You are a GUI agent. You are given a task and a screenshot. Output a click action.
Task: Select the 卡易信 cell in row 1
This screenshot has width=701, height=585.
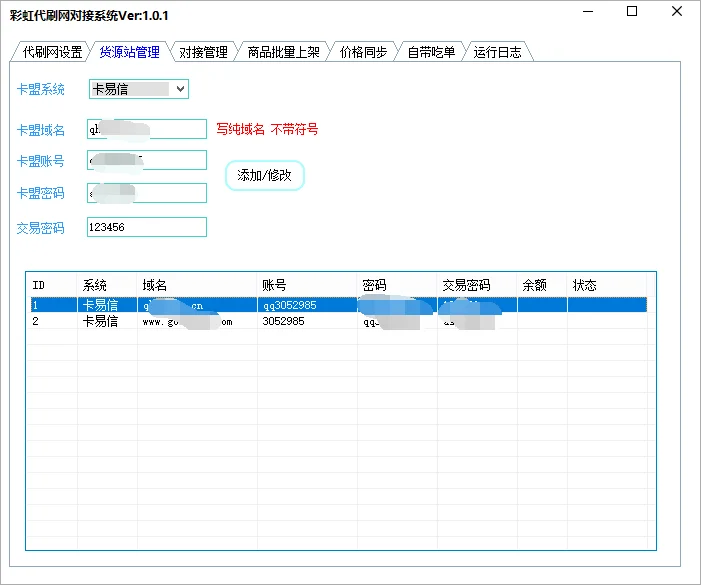point(107,305)
